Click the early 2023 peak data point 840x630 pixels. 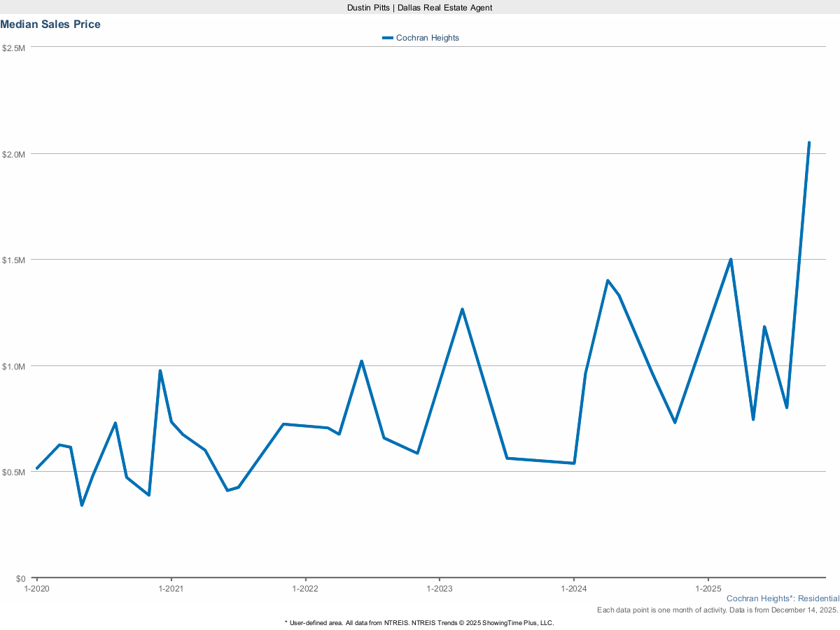click(462, 307)
